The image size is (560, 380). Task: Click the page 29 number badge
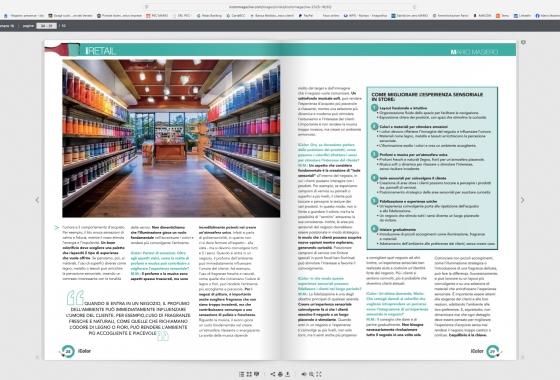(493, 351)
